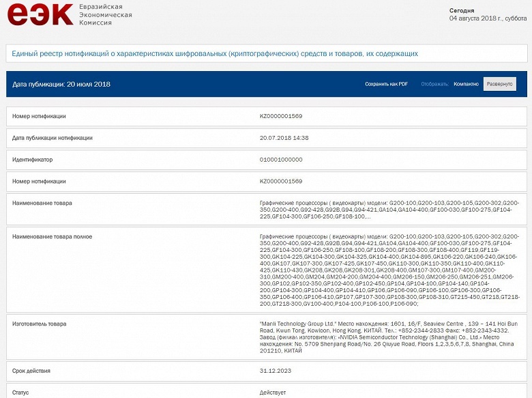Click the identifier value 010001000000
Screen dimensions: 532x398
(x=281, y=160)
